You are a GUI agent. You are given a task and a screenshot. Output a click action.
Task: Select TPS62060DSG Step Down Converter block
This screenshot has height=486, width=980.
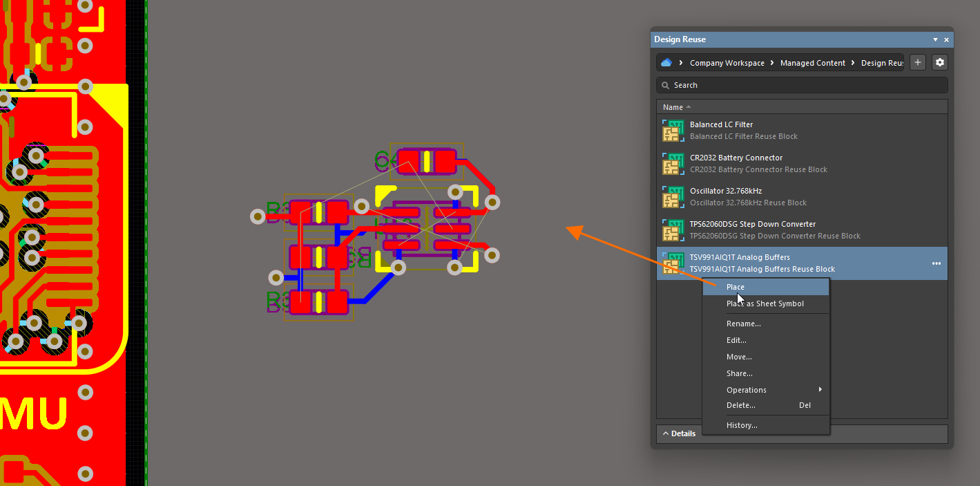pos(802,230)
